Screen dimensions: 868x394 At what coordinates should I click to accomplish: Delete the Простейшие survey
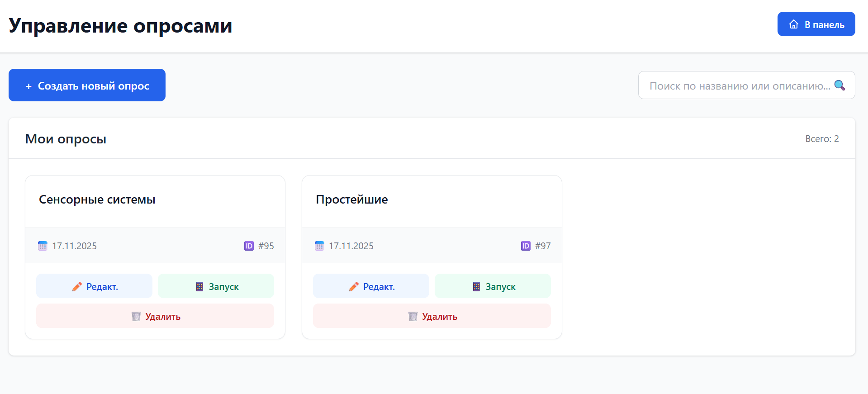point(432,316)
